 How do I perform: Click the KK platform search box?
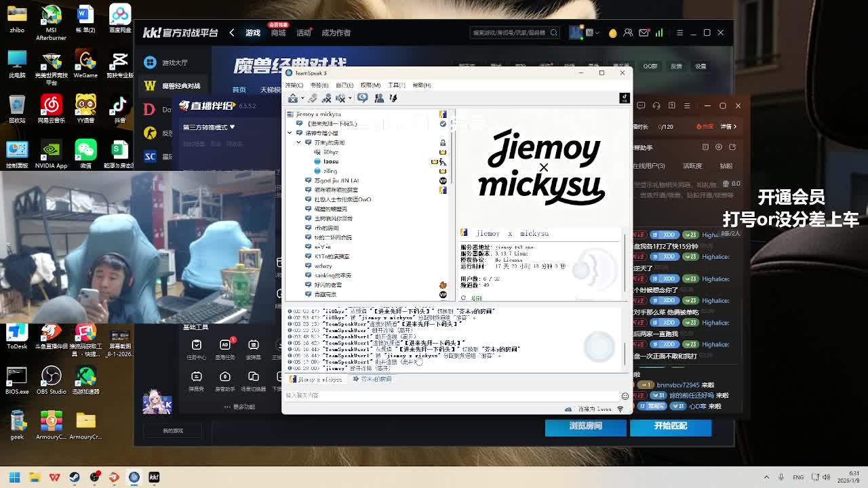click(x=515, y=33)
